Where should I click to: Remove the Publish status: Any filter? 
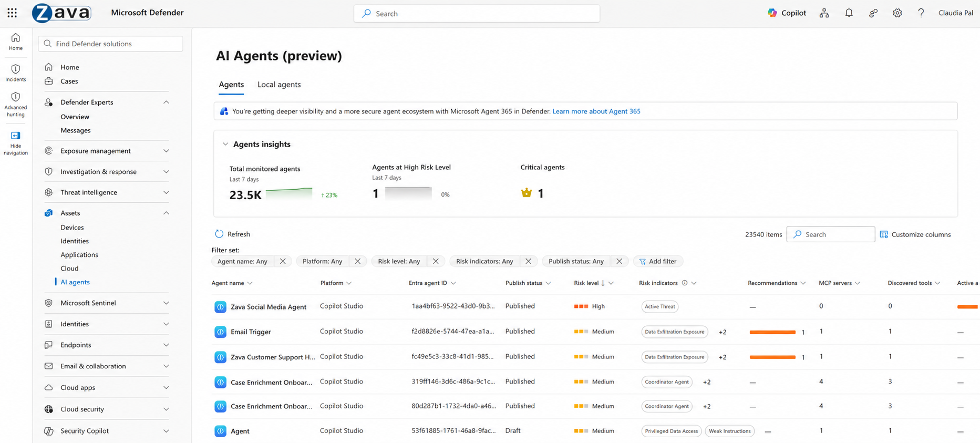click(619, 261)
